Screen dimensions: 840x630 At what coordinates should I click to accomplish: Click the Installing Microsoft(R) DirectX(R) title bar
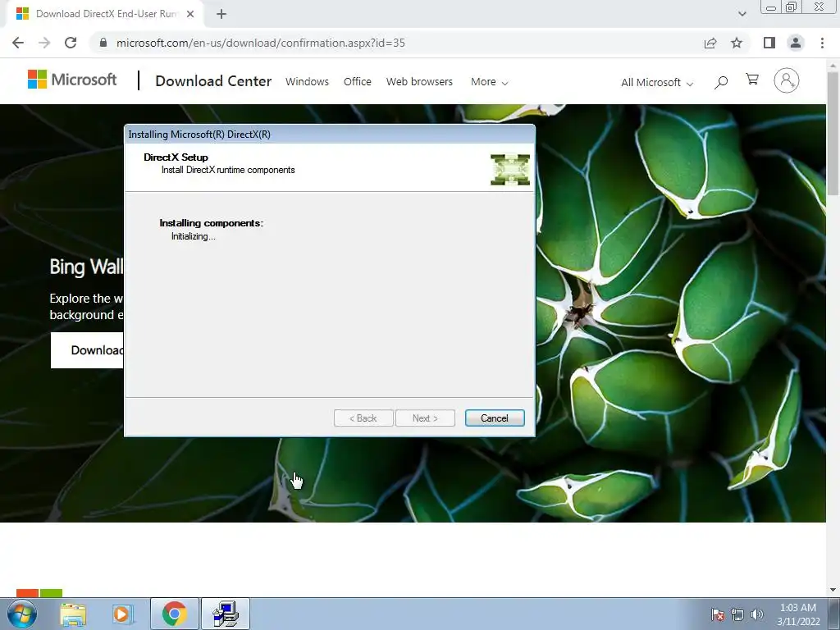[330, 135]
